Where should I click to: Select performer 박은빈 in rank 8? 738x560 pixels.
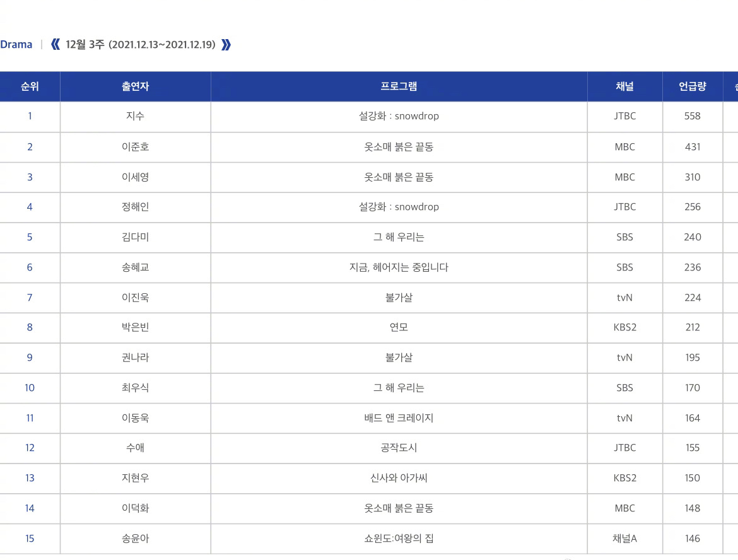(x=136, y=327)
